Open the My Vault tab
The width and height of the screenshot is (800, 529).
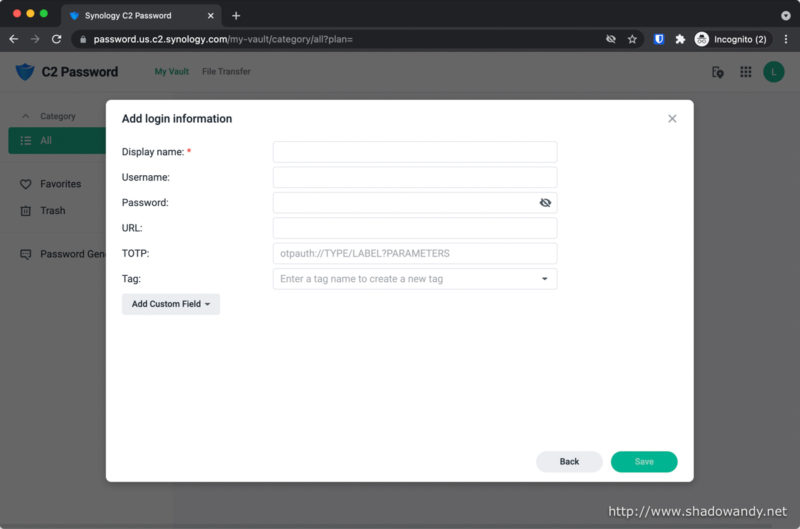click(x=171, y=72)
